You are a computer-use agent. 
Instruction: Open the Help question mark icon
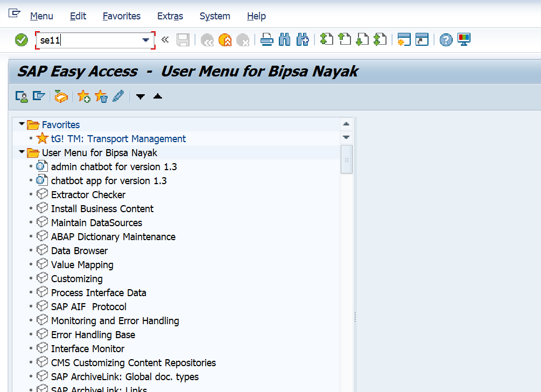pos(446,40)
